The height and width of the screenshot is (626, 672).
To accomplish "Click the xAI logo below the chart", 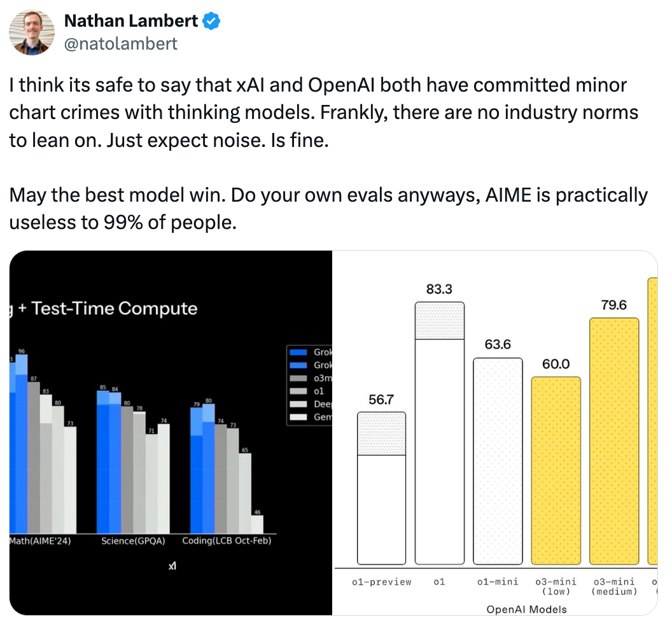I will [x=172, y=566].
